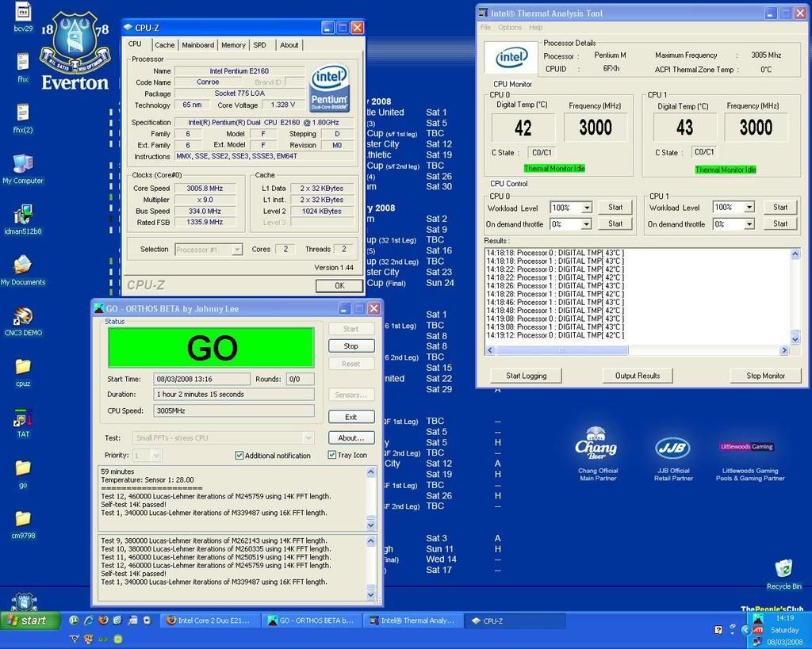Expand CPU 0 On demand throttle dropdown

[x=586, y=224]
